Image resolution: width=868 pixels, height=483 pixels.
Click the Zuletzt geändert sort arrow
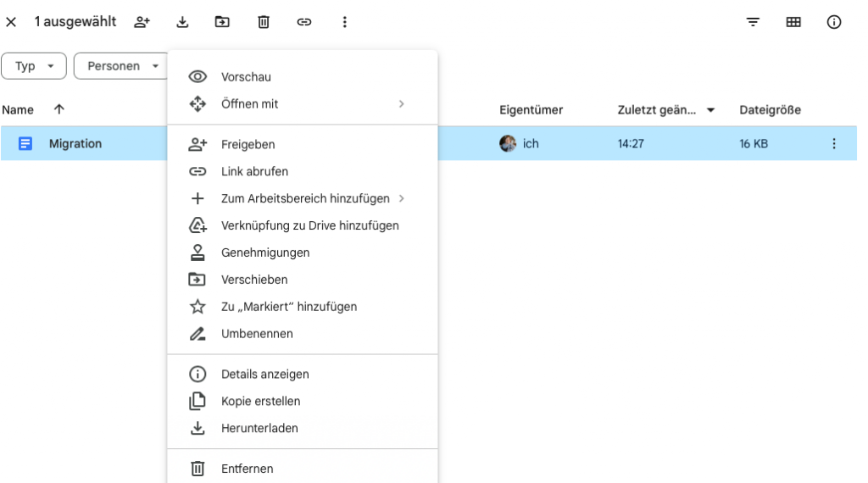[x=711, y=110]
